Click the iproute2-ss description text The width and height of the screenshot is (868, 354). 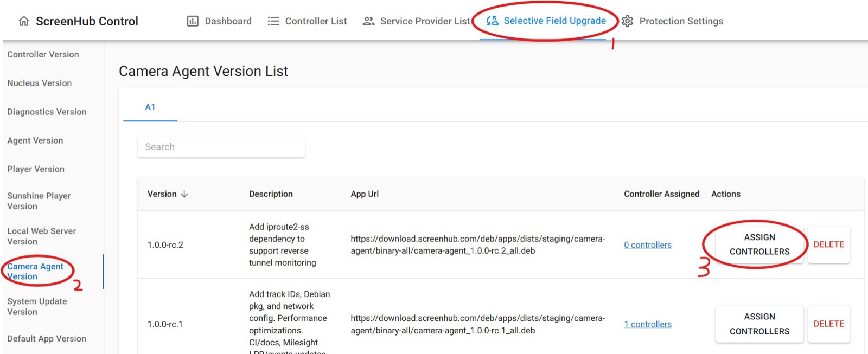pos(283,244)
